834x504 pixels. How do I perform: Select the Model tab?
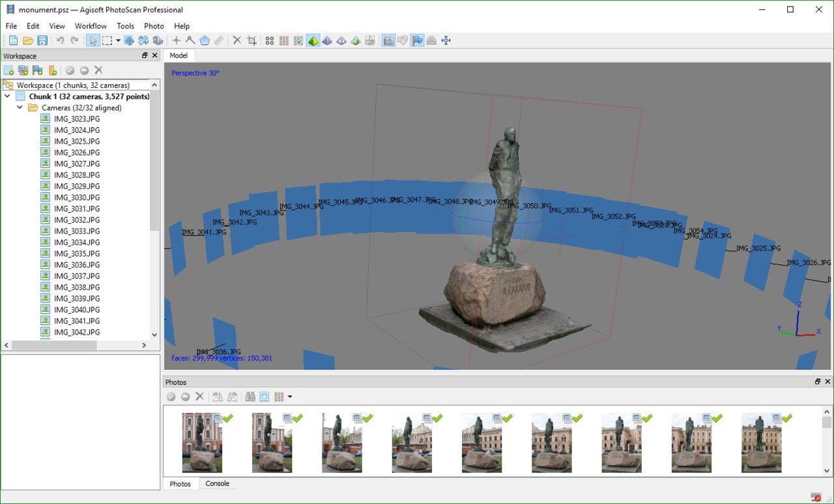coord(179,56)
